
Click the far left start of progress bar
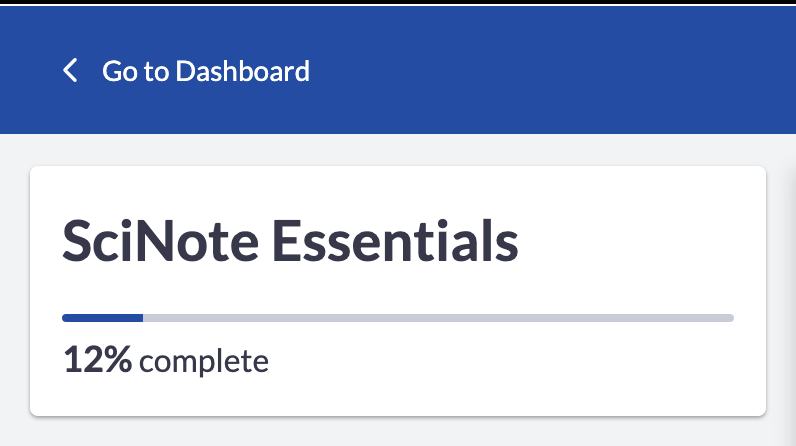click(x=65, y=318)
